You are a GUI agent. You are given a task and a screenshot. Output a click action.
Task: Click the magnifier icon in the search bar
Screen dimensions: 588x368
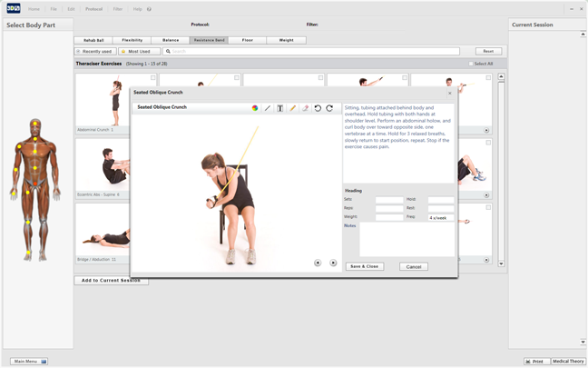[x=168, y=52]
